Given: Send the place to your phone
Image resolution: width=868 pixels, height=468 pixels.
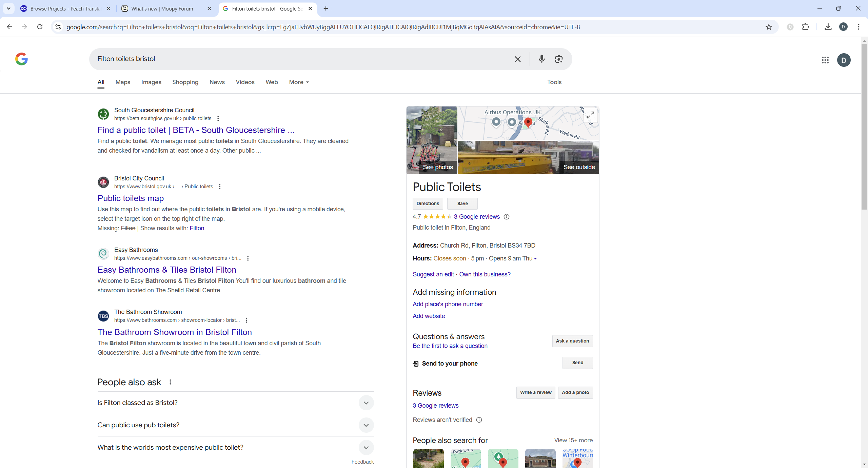Looking at the screenshot, I should point(578,363).
